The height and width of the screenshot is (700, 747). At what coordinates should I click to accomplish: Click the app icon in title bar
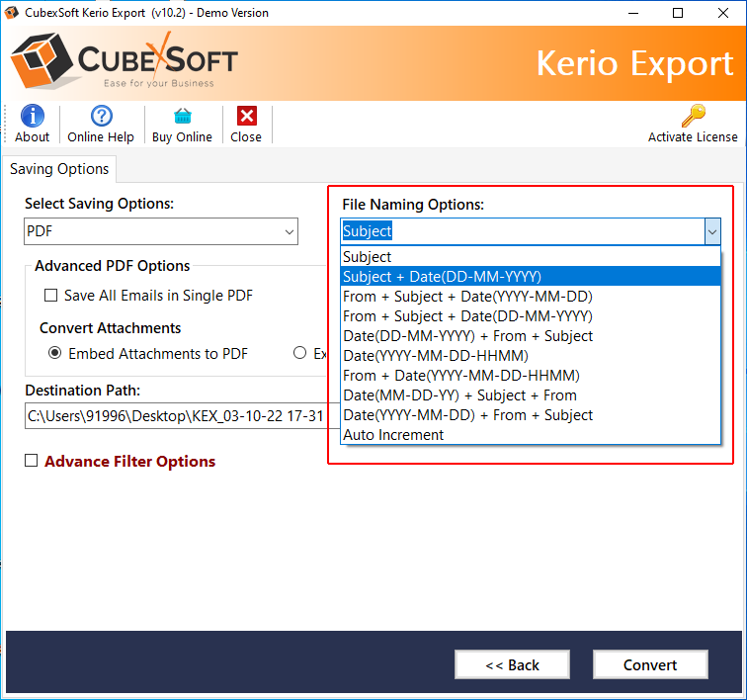click(x=12, y=13)
